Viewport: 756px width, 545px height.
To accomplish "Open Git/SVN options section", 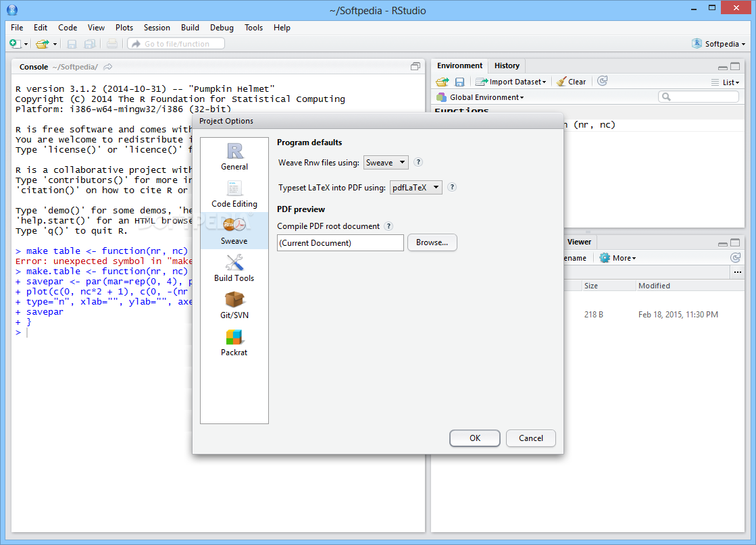I will click(234, 305).
